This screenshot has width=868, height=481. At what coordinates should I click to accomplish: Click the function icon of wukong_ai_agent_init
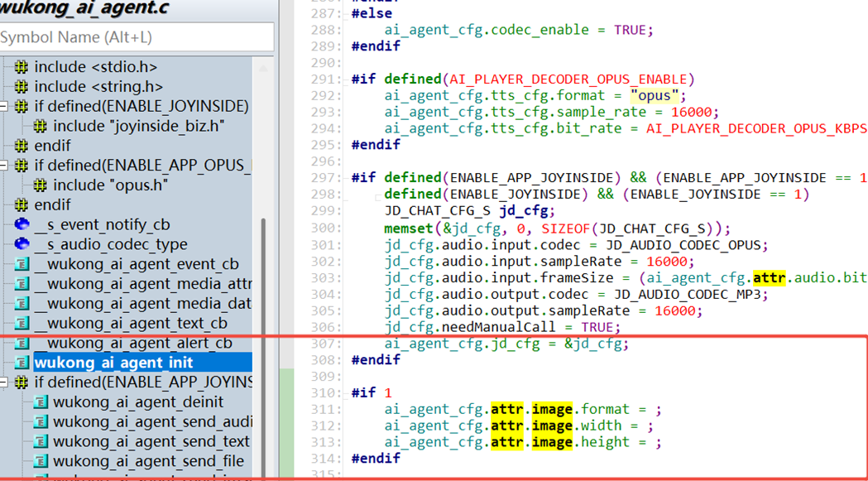[22, 363]
